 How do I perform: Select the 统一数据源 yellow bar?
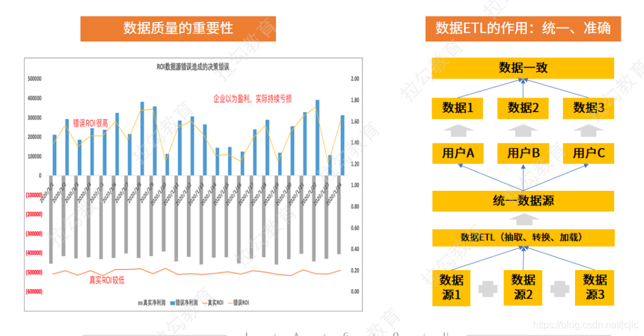(523, 201)
